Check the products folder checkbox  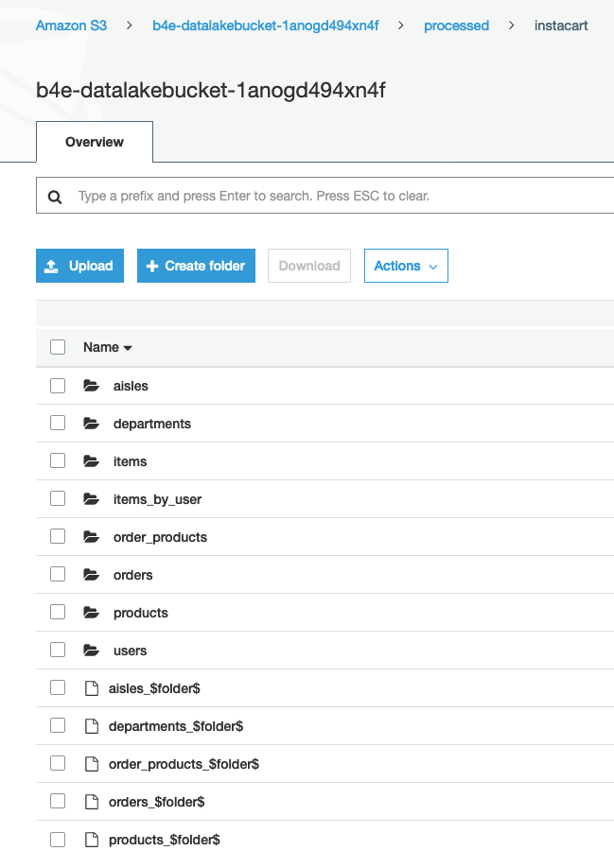[58, 613]
